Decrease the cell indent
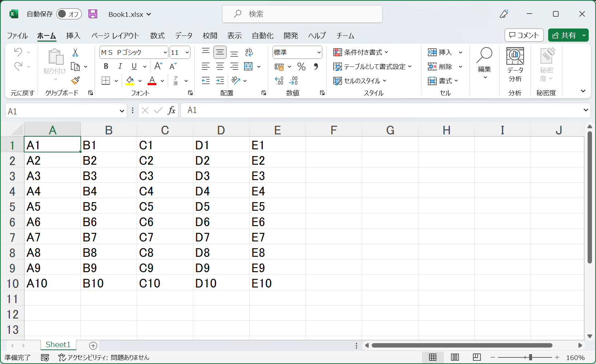Image resolution: width=596 pixels, height=364 pixels. pyautogui.click(x=206, y=81)
